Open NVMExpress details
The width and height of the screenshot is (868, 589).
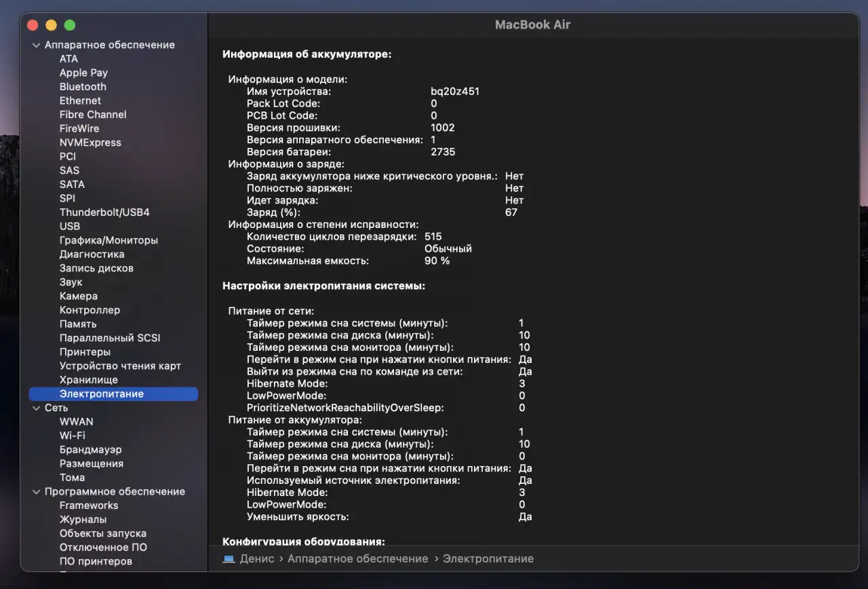click(x=90, y=142)
